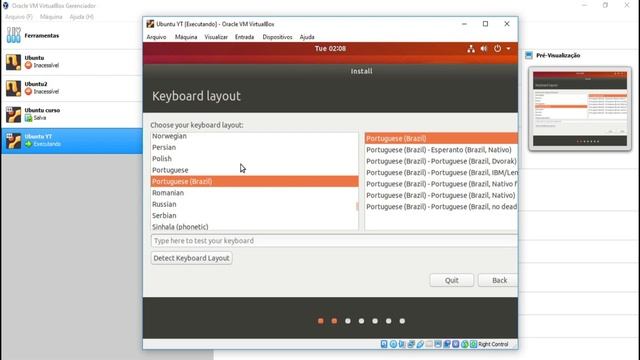640x360 pixels.
Task: Expand the system menu arrow beside the power icon
Action: pyautogui.click(x=509, y=49)
